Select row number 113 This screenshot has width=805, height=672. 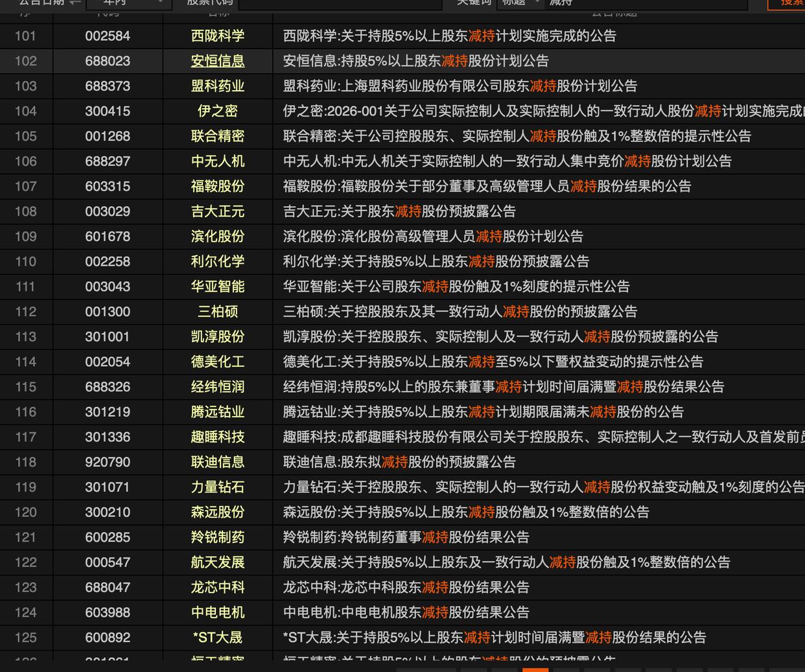(x=26, y=337)
